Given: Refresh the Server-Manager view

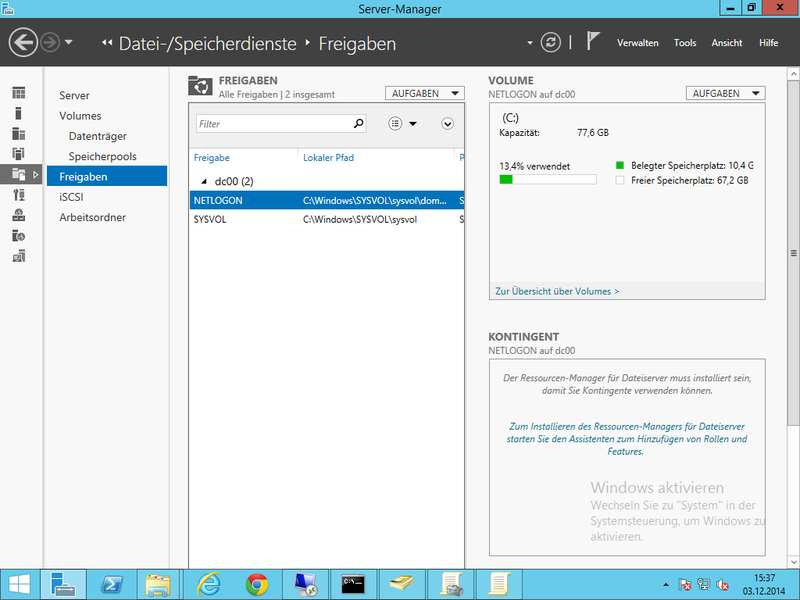Looking at the screenshot, I should [551, 42].
